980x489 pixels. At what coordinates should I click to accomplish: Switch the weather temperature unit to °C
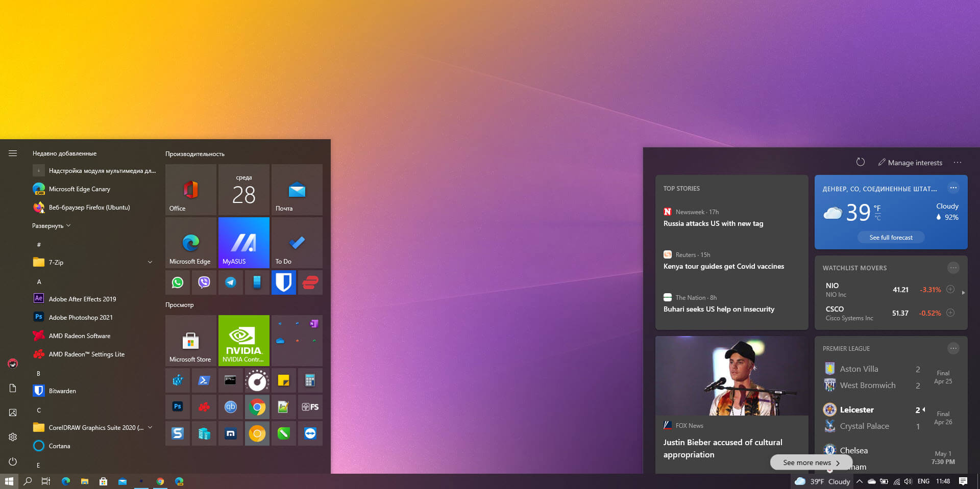click(877, 218)
